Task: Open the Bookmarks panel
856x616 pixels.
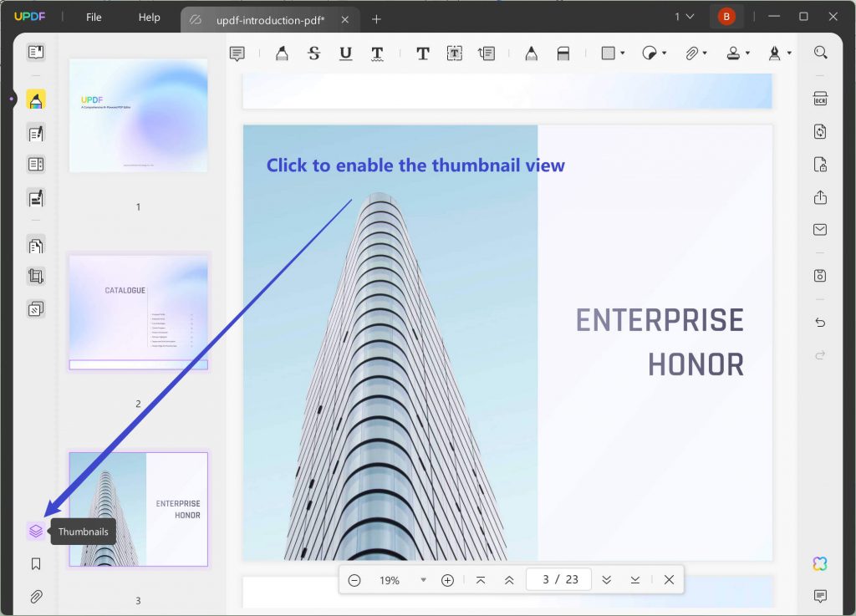Action: (x=35, y=563)
